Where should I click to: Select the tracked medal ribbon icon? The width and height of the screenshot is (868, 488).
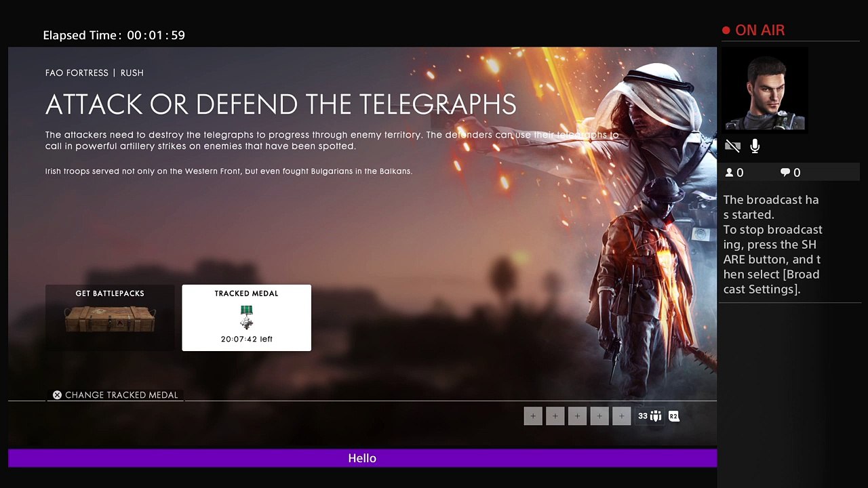(x=247, y=317)
